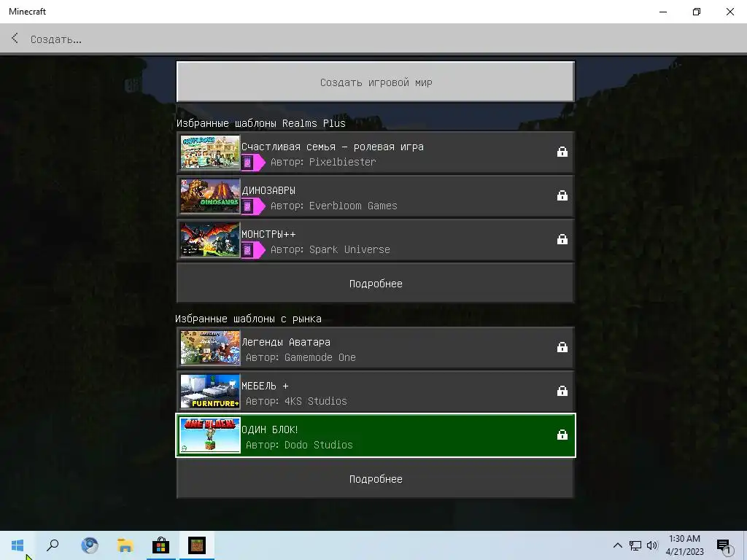The image size is (747, 560).
Task: Click the lock icon on Счастливая семья row
Action: point(562,152)
